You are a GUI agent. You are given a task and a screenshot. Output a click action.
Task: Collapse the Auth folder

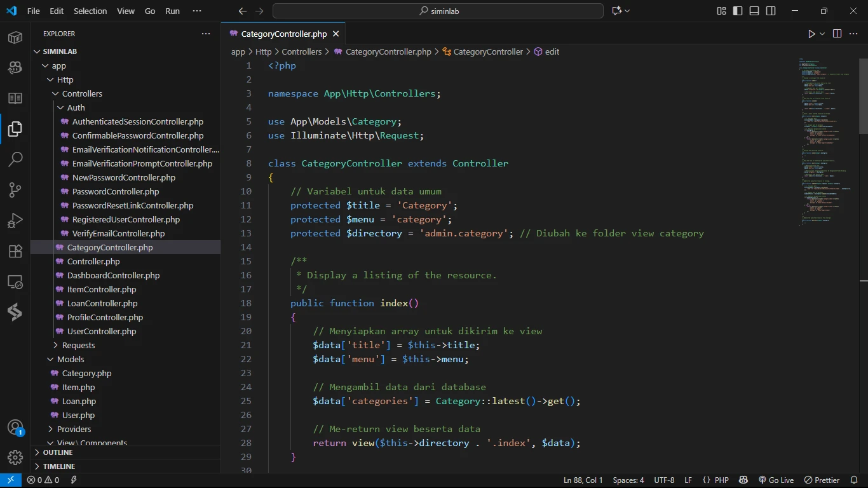coord(76,107)
